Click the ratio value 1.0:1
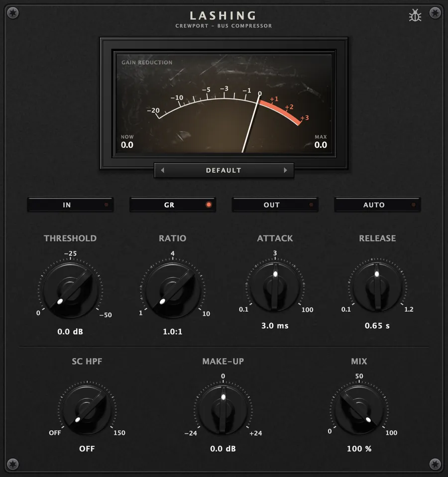 pos(173,332)
